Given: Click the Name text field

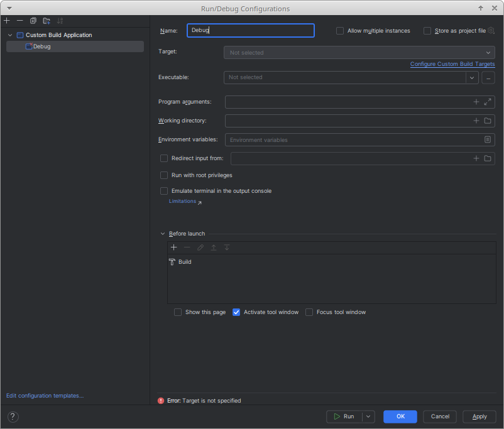Looking at the screenshot, I should (250, 31).
